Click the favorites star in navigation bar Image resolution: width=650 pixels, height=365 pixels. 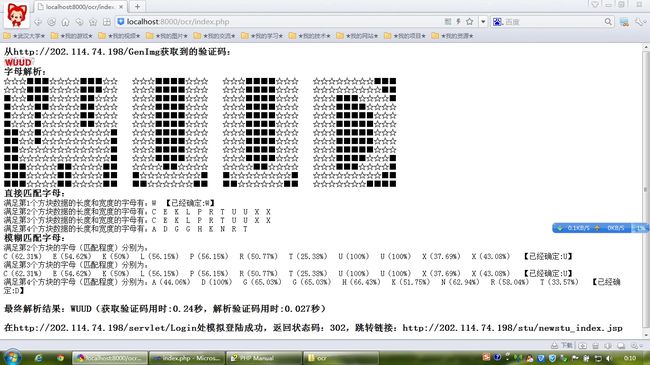[93, 22]
